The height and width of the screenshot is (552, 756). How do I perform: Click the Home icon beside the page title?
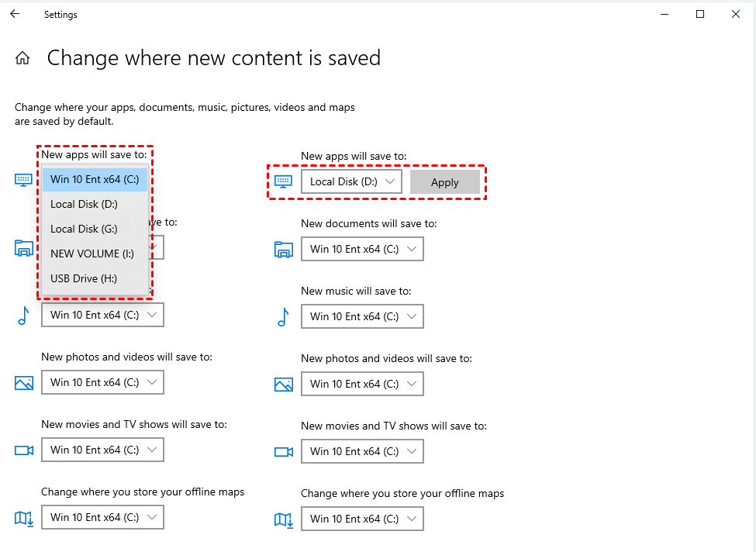(23, 58)
